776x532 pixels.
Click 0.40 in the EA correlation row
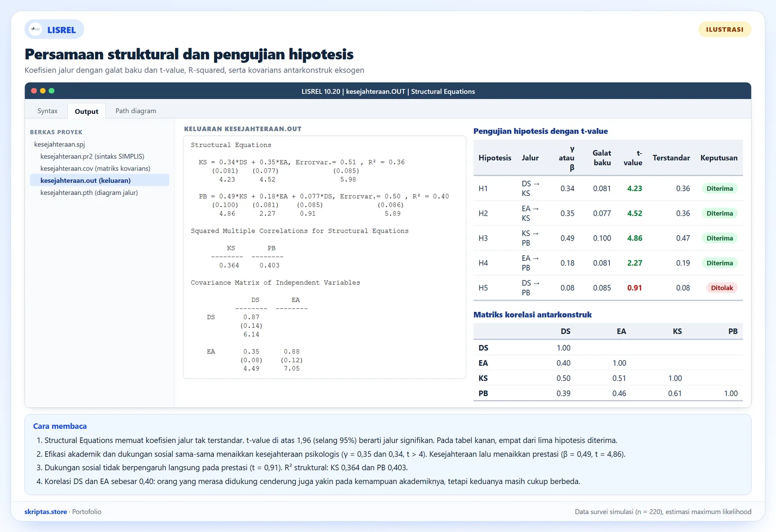[x=563, y=363]
